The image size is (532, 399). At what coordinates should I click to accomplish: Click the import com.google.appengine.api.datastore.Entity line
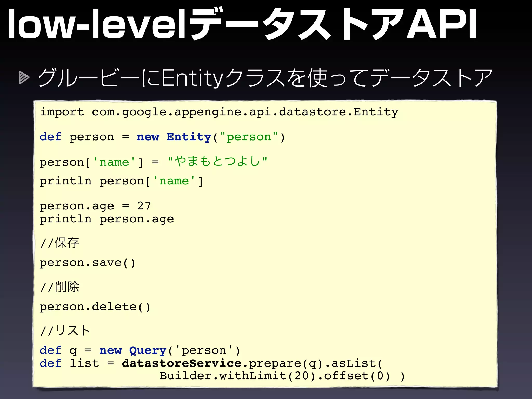(219, 112)
